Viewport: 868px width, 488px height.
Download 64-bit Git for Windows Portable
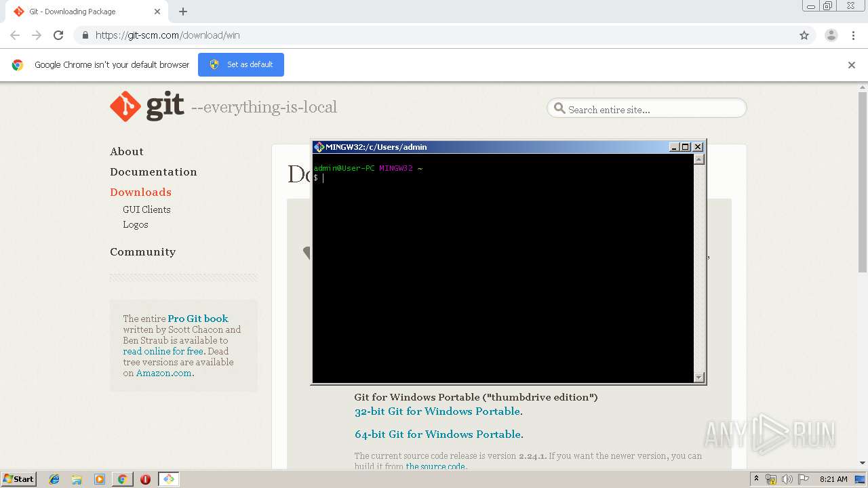437,434
